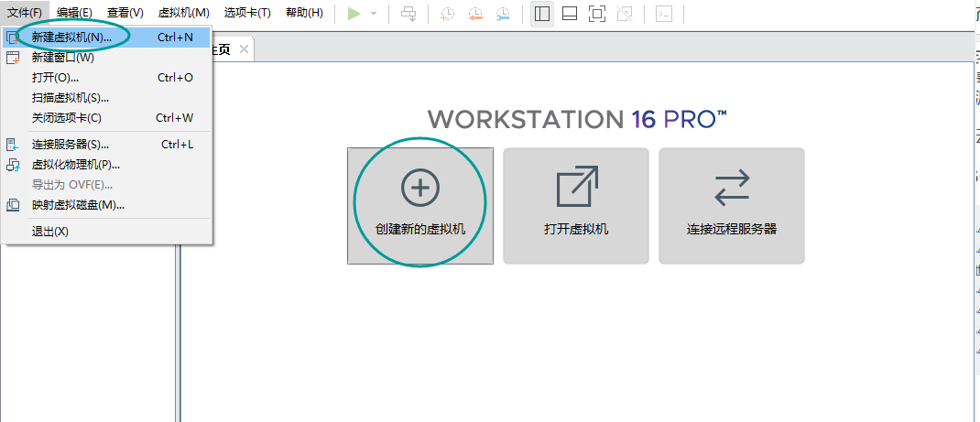
Task: Click the virtualize physical machine menu icon
Action: coord(13,165)
